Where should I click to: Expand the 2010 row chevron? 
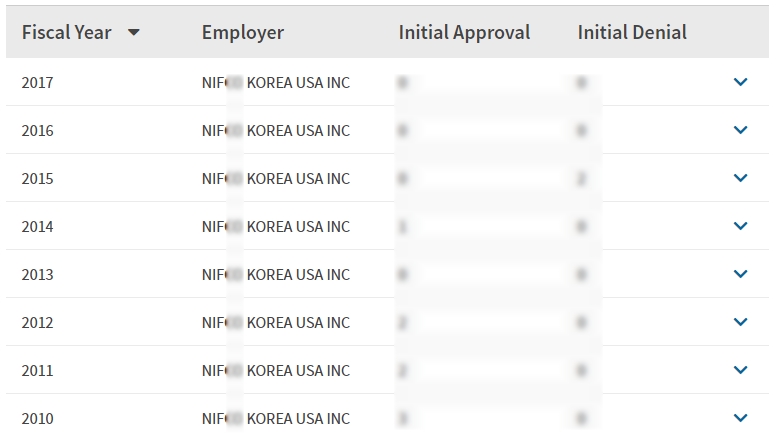740,418
